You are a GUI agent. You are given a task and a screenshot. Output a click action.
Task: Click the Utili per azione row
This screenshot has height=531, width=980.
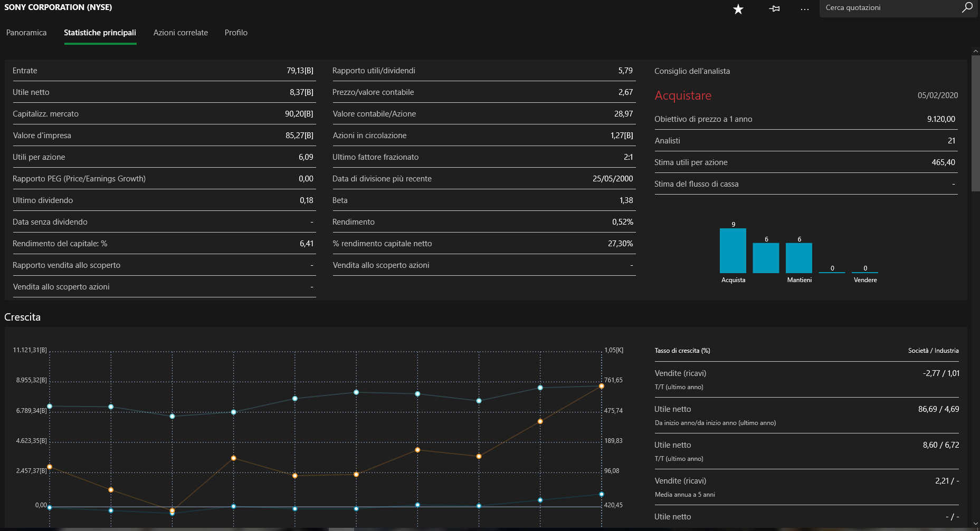tap(164, 157)
